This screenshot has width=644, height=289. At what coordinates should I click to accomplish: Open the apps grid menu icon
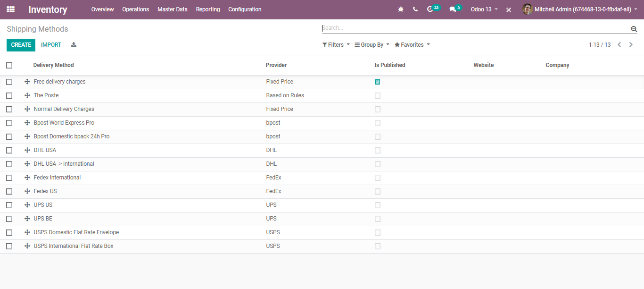pos(10,9)
